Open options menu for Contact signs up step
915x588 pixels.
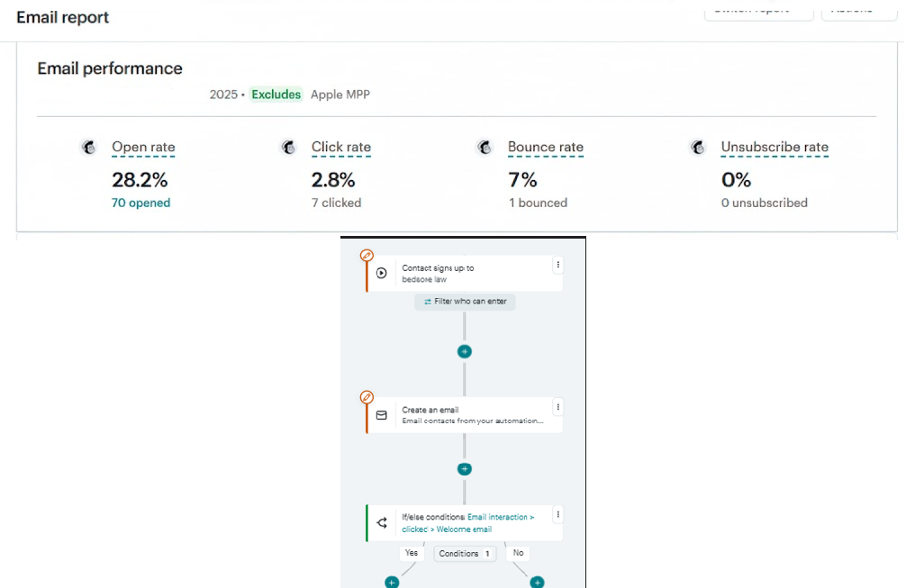557,265
